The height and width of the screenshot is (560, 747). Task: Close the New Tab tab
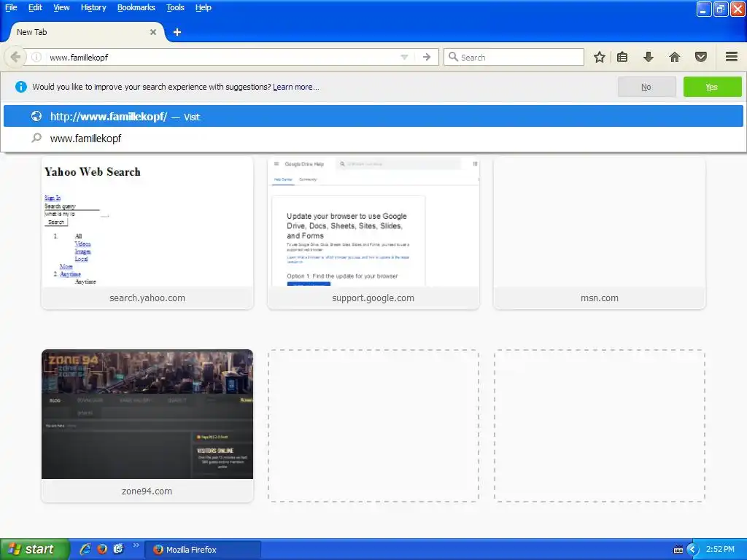coord(153,32)
